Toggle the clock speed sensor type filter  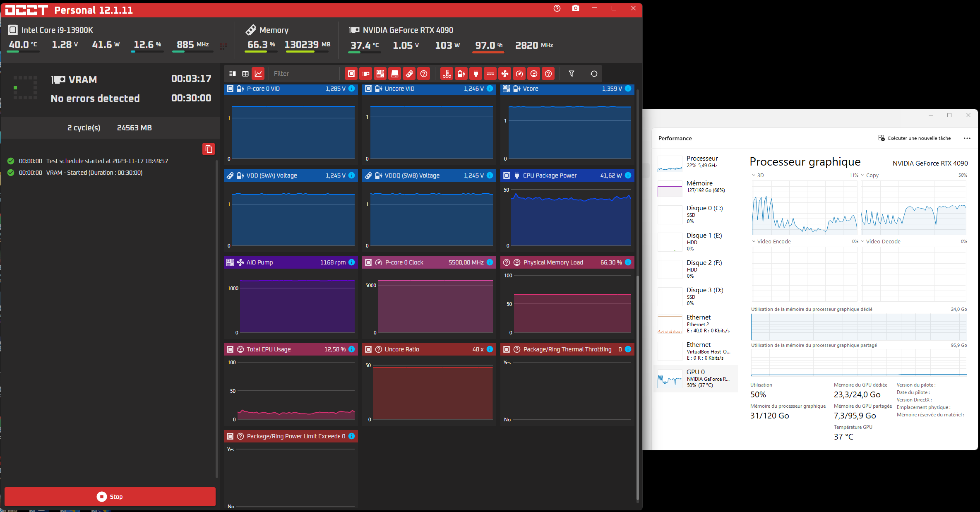pyautogui.click(x=519, y=74)
